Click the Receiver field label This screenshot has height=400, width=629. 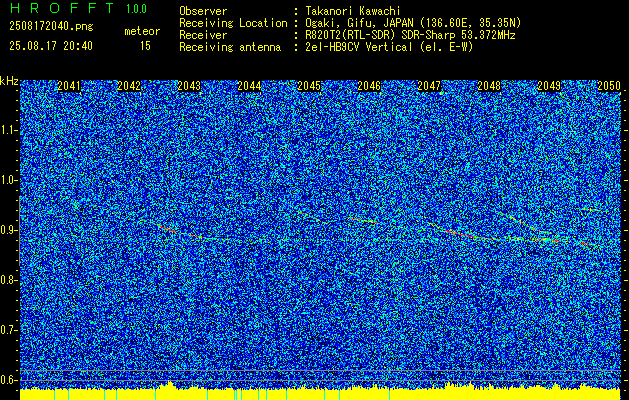pos(203,35)
